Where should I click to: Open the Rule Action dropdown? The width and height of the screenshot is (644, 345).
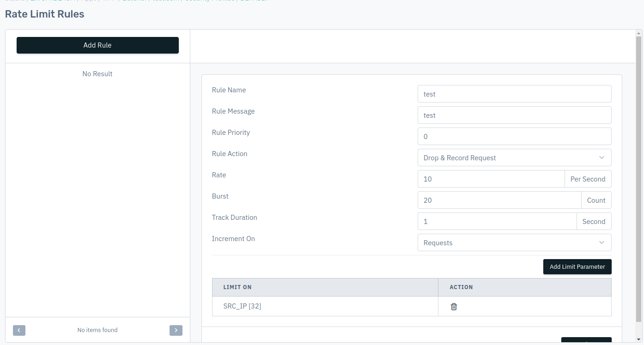[514, 157]
